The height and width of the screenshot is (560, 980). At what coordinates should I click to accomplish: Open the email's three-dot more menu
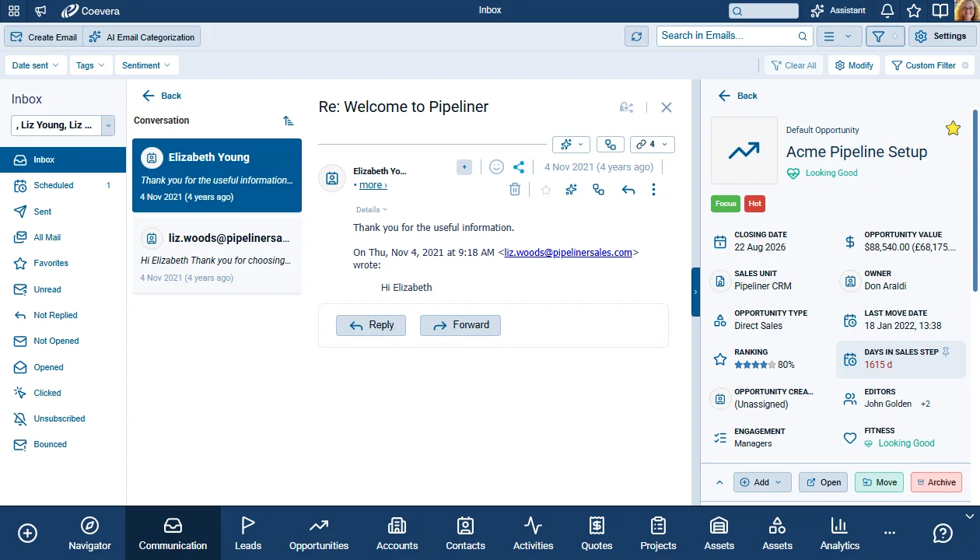click(x=653, y=189)
